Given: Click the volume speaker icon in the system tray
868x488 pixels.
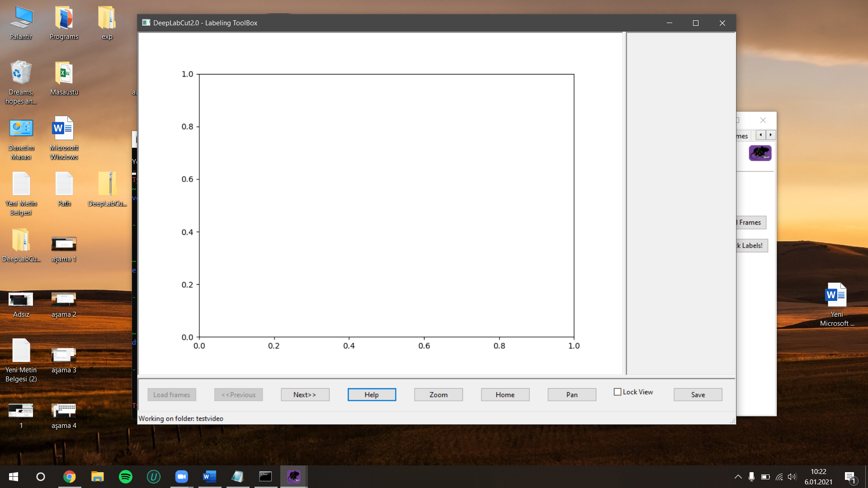Looking at the screenshot, I should (x=793, y=477).
